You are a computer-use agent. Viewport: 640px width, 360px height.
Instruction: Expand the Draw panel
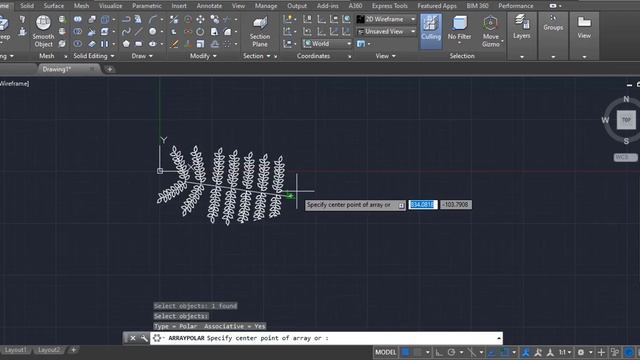pos(142,56)
